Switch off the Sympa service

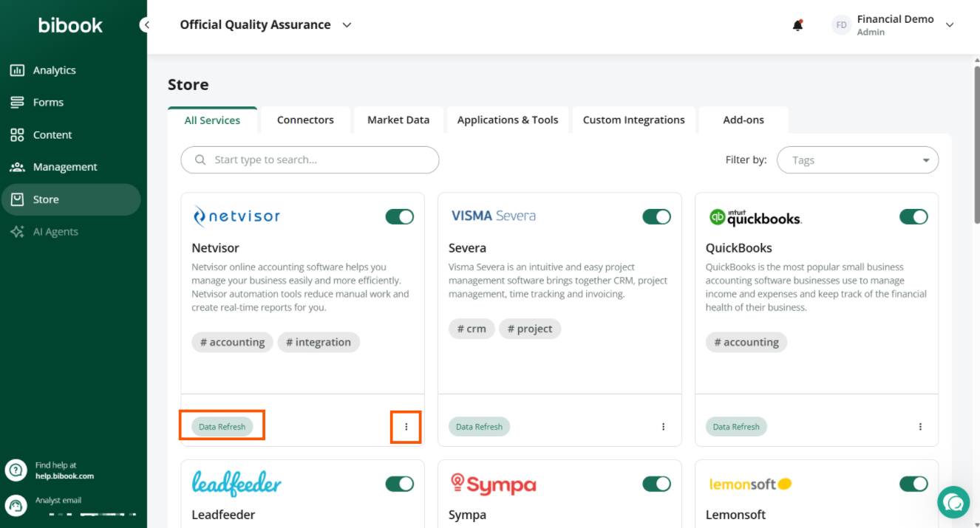657,484
